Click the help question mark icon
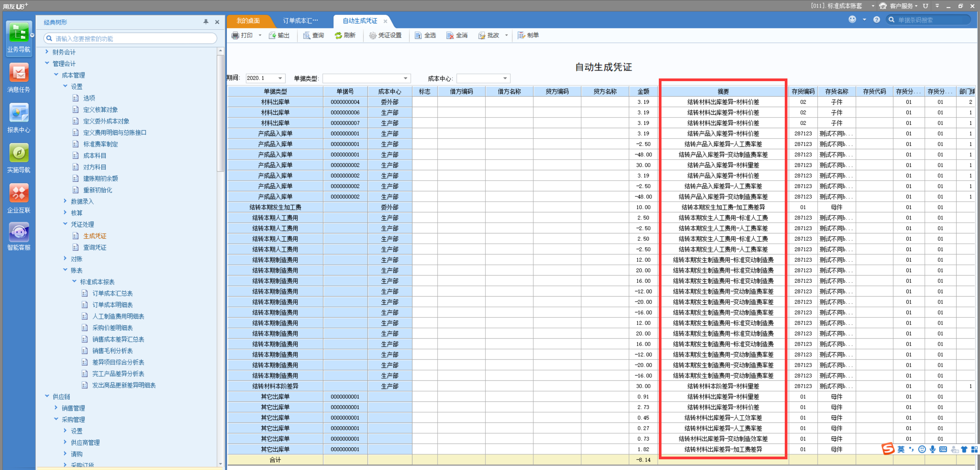Image resolution: width=980 pixels, height=470 pixels. [x=877, y=20]
